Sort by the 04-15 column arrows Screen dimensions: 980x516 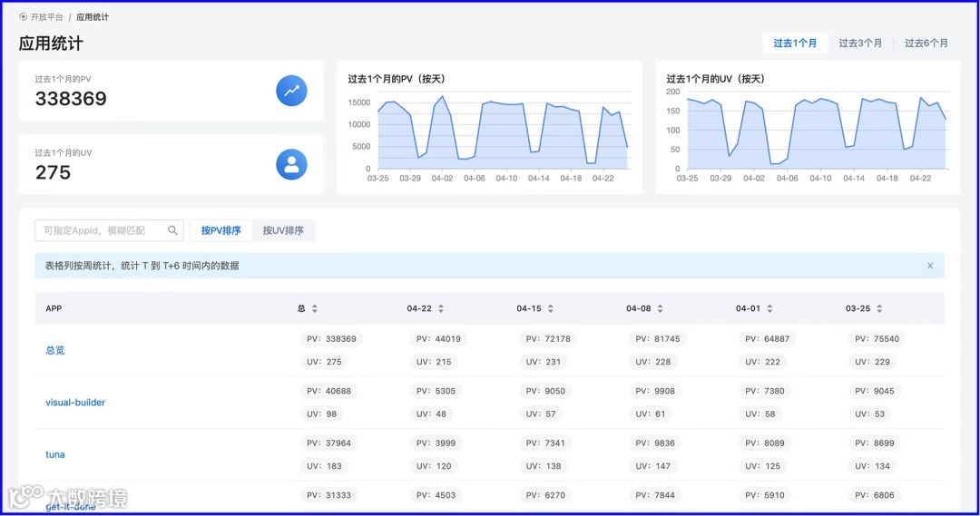tap(551, 308)
